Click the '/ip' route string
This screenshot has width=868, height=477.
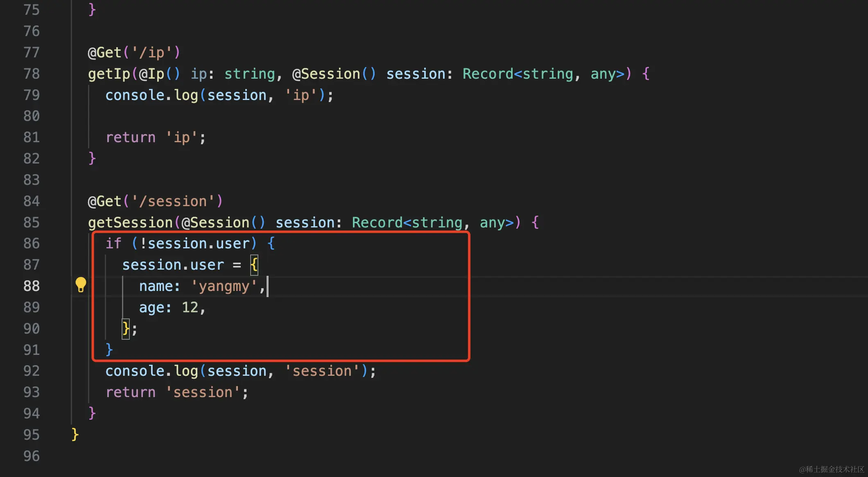(x=151, y=52)
